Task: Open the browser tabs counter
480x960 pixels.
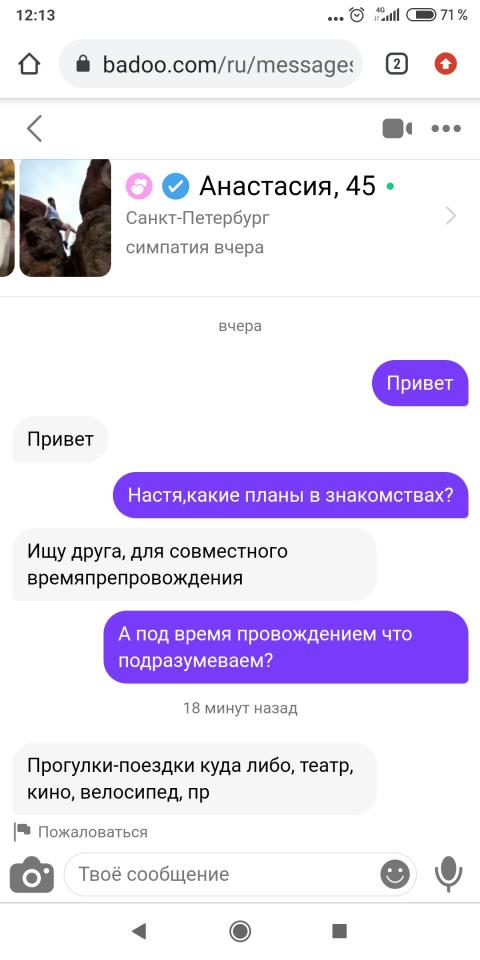Action: (x=397, y=64)
